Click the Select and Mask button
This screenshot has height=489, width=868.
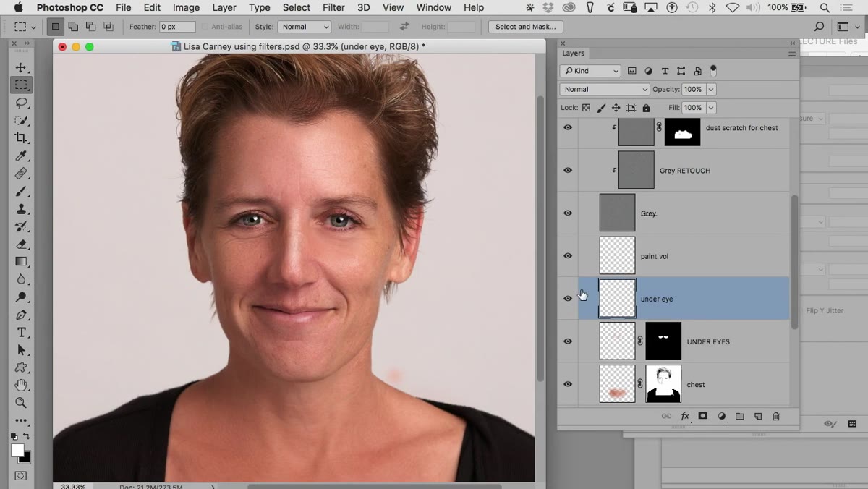pos(526,27)
